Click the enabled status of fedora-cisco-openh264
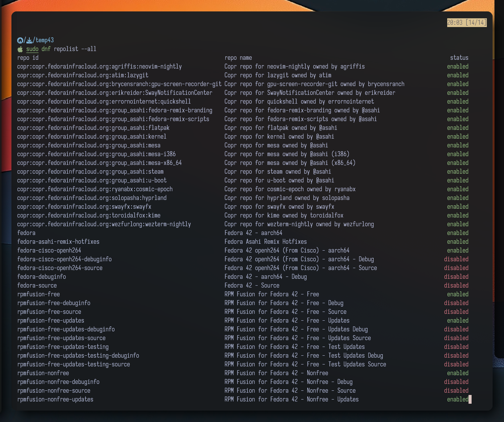504x422 pixels. pyautogui.click(x=458, y=250)
